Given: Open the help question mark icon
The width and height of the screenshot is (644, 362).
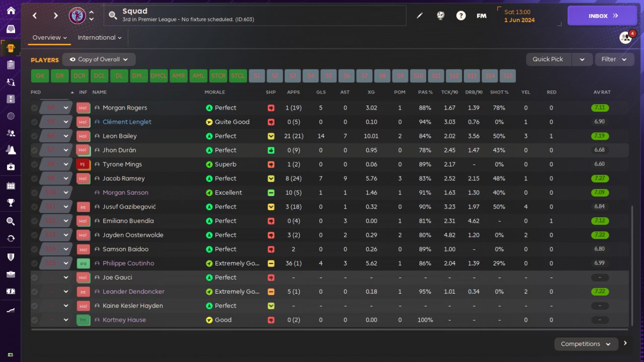Looking at the screenshot, I should tap(461, 16).
